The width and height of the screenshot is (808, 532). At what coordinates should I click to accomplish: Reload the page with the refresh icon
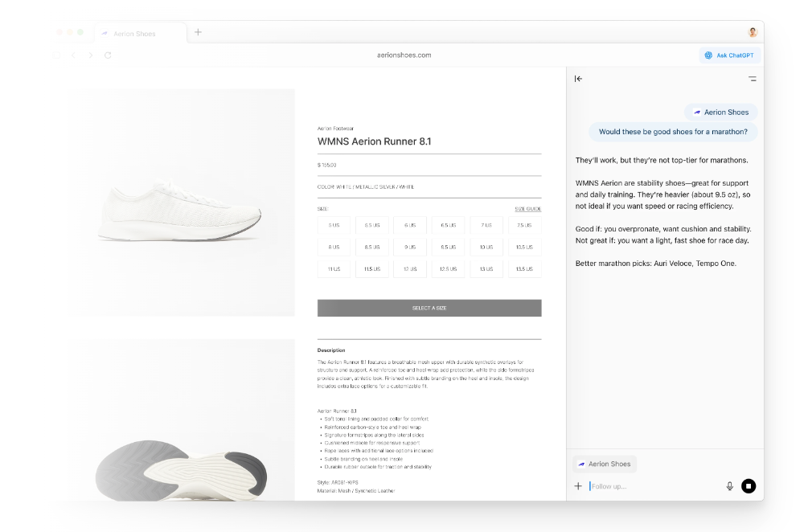pyautogui.click(x=108, y=55)
